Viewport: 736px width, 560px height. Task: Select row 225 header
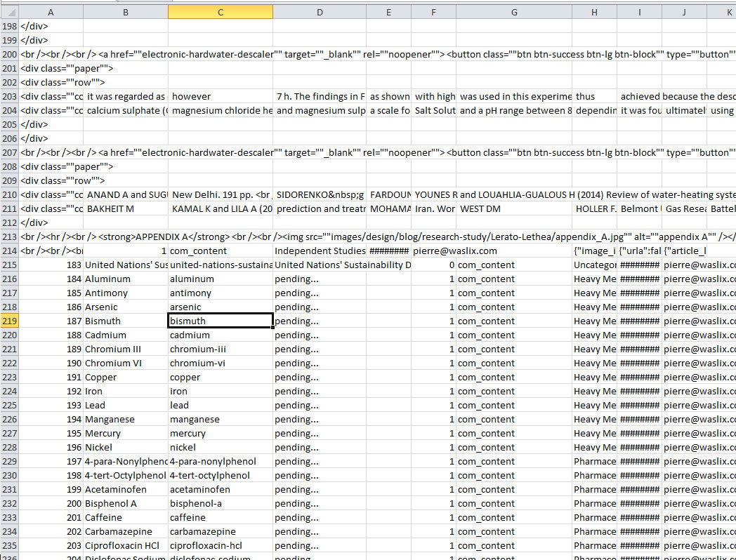pos(9,405)
